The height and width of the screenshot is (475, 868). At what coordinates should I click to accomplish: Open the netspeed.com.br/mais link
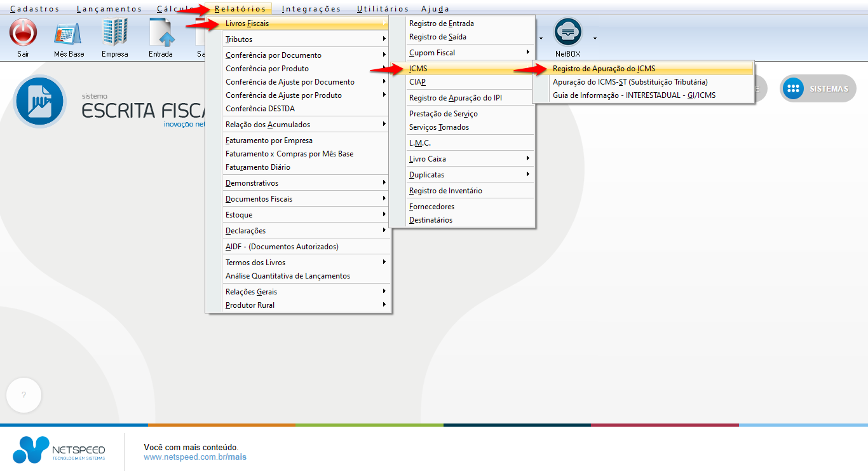point(195,457)
